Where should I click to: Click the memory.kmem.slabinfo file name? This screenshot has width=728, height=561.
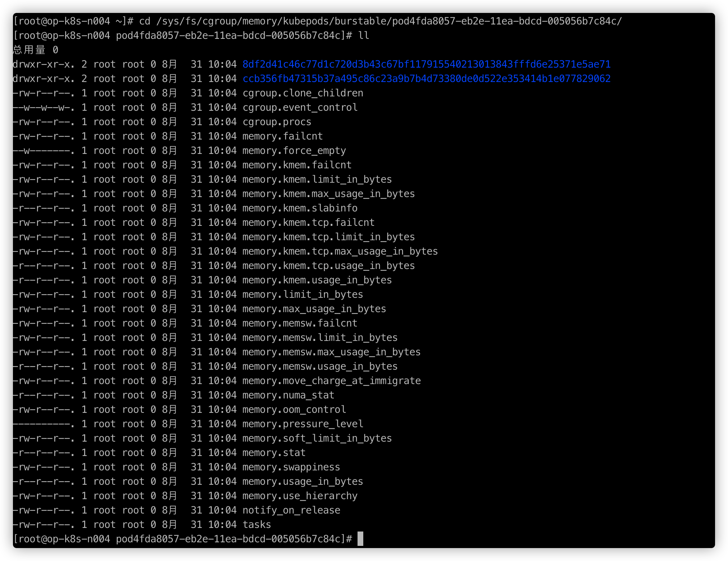[300, 208]
